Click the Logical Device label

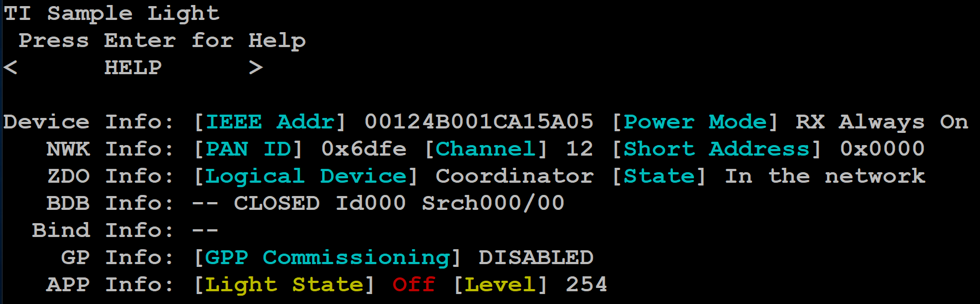point(306,176)
